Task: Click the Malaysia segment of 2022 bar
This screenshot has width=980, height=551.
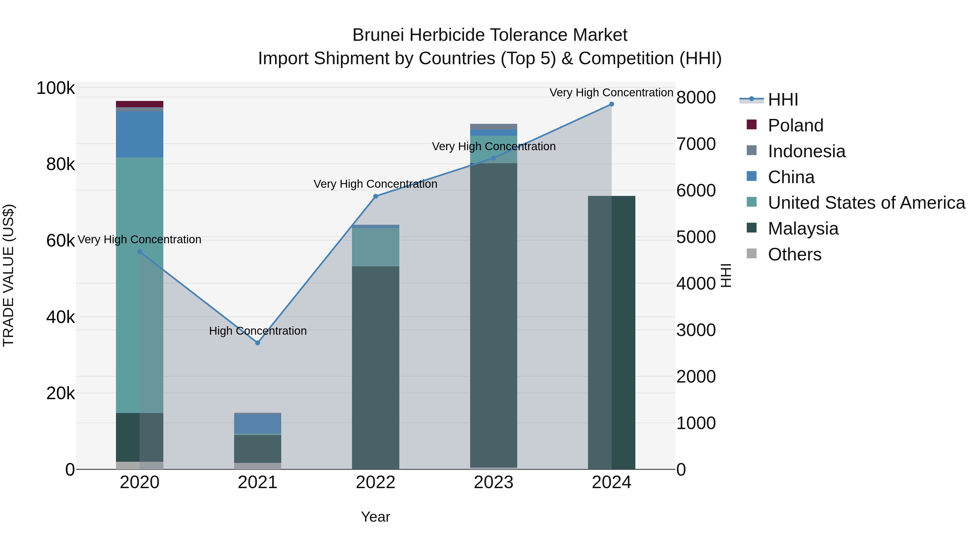Action: pyautogui.click(x=375, y=368)
